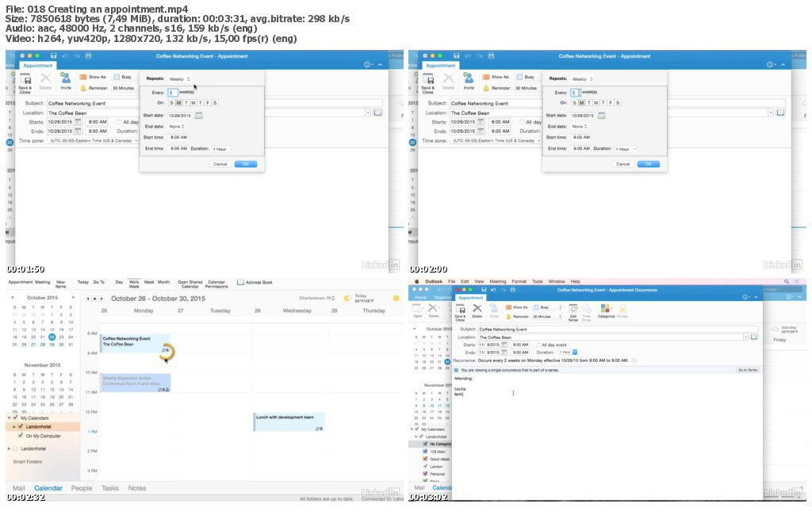812x511 pixels.
Task: Open Duration 1 Hour dropdown in 00:01:50 frame dialog
Action: 223,149
